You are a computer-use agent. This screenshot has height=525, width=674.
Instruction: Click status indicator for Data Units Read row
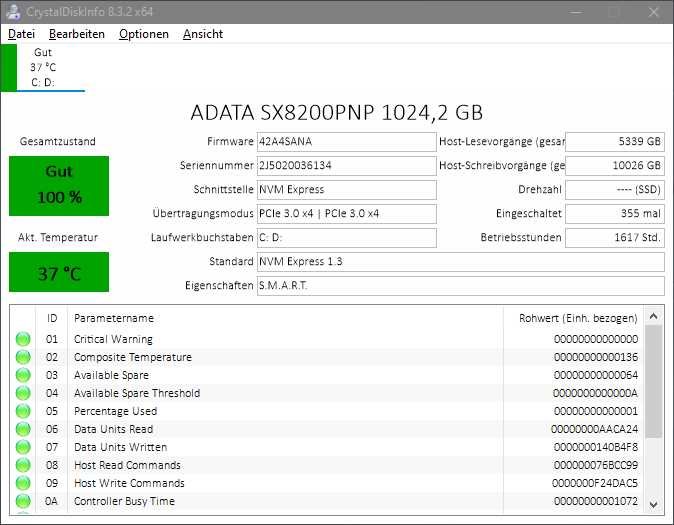coord(23,429)
